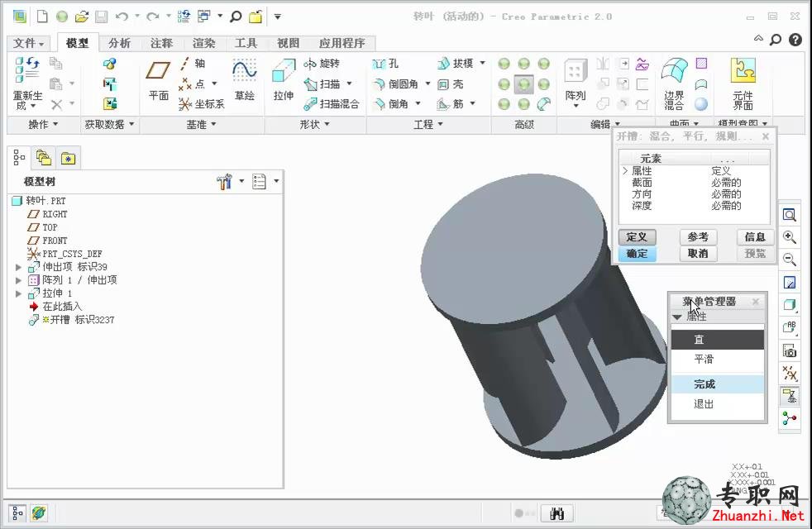Create a datum 平面 (Plane)
Image resolution: width=812 pixels, height=529 pixels.
[x=159, y=80]
